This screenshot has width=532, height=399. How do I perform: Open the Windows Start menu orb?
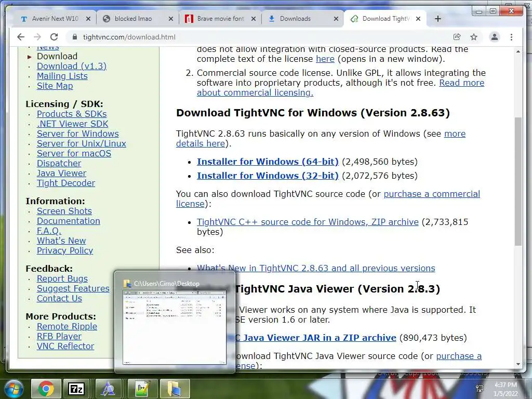13,389
